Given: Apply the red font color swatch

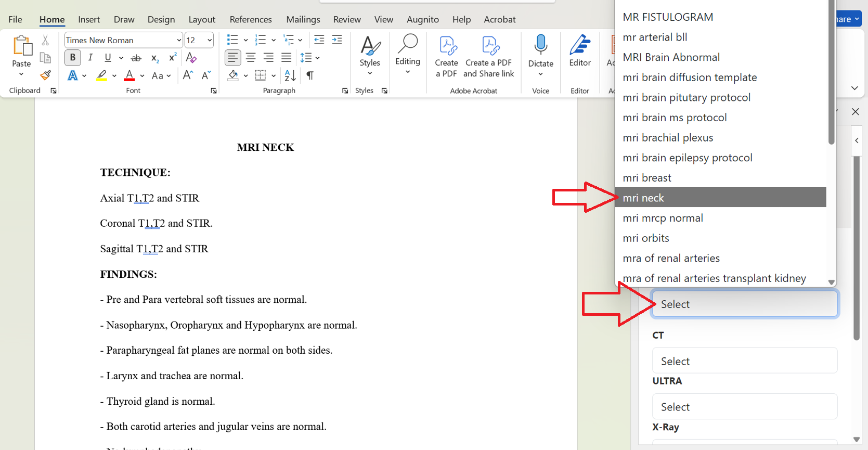Looking at the screenshot, I should pyautogui.click(x=129, y=76).
